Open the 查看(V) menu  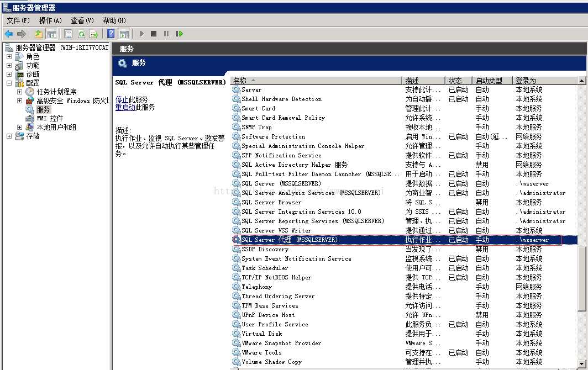[x=82, y=20]
